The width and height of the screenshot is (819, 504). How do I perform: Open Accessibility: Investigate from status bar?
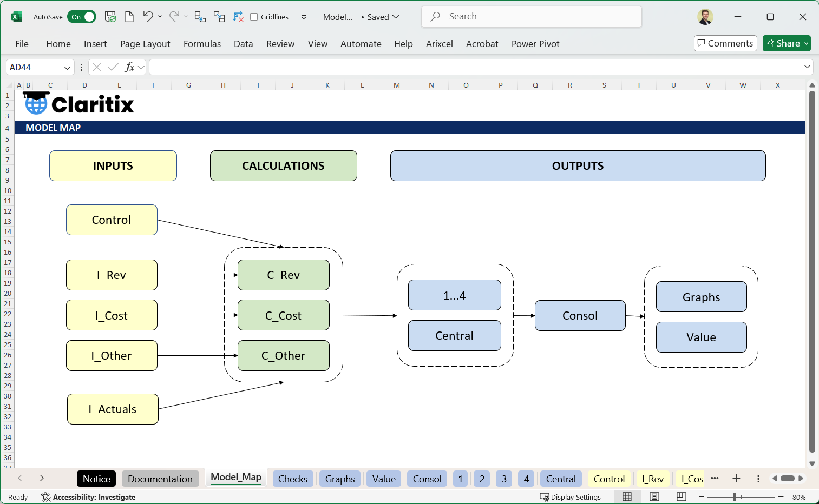[x=88, y=497]
